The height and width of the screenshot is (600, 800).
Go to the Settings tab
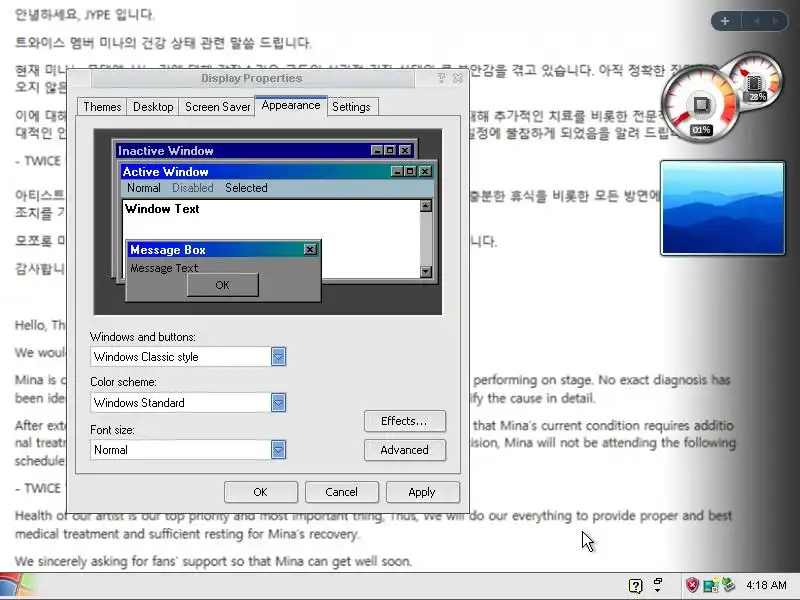352,107
